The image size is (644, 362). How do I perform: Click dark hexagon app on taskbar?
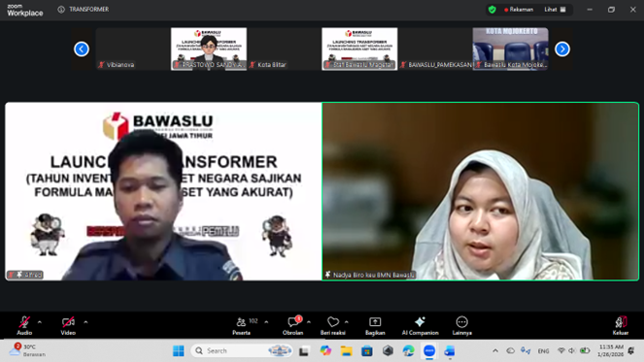click(x=388, y=351)
